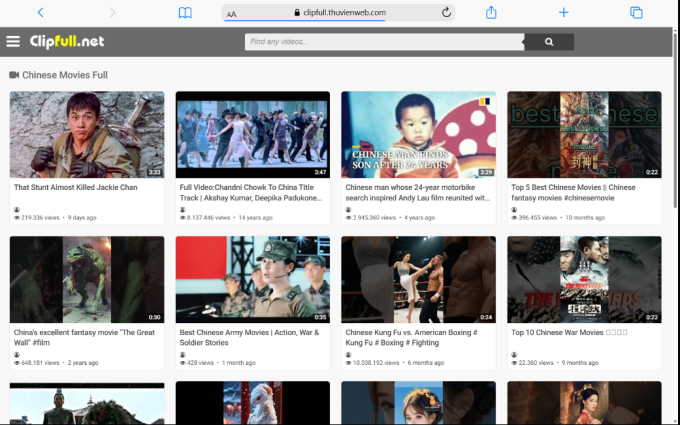The height and width of the screenshot is (425, 680).
Task: Click title 'Top 10 Chinese War Movies'
Action: point(569,333)
